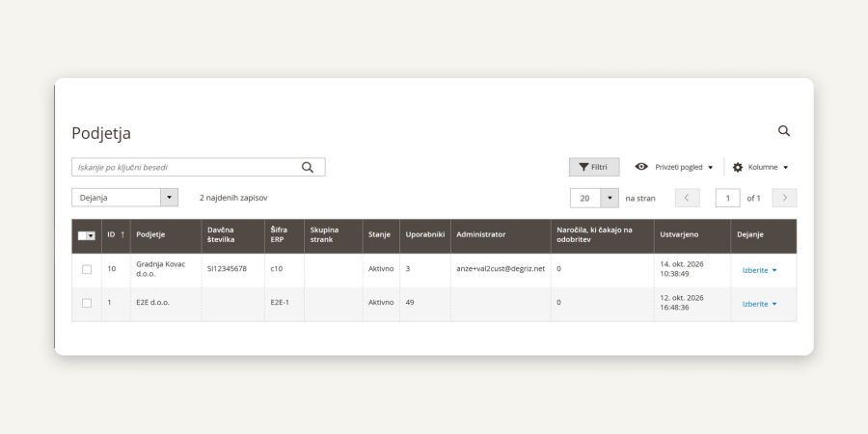This screenshot has width=868, height=434.
Task: Click administrator email anze+val2cust@degriz.net
Action: (501, 269)
